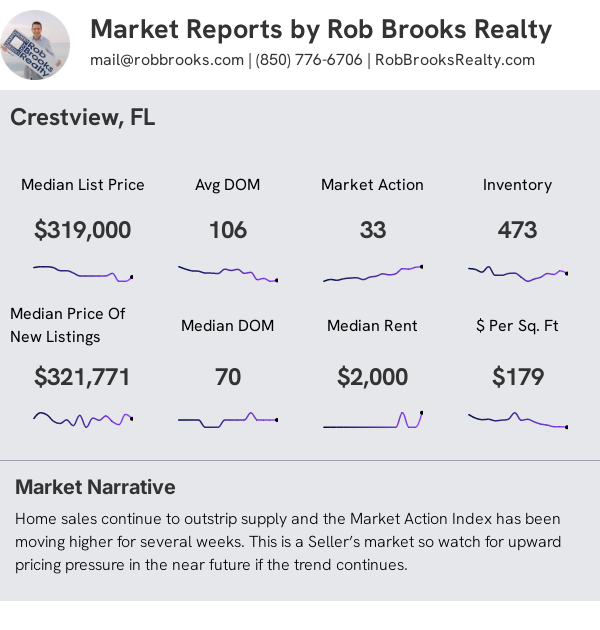Click the Avg DOM sparkline chart
This screenshot has height=630, width=600.
click(228, 274)
